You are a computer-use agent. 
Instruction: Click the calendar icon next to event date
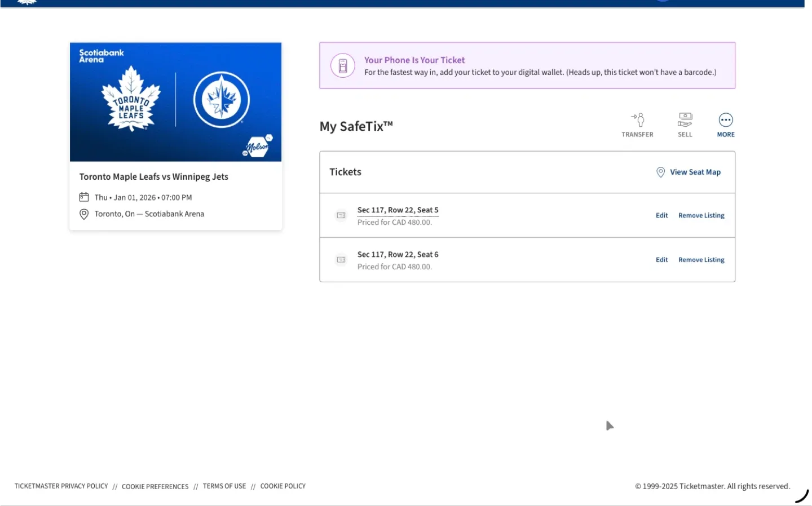coord(84,197)
